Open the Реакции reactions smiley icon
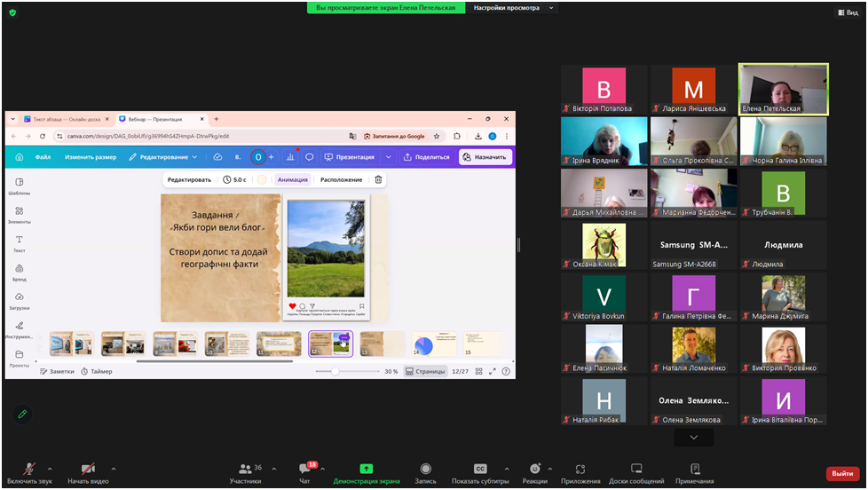The height and width of the screenshot is (490, 868). (x=534, y=470)
